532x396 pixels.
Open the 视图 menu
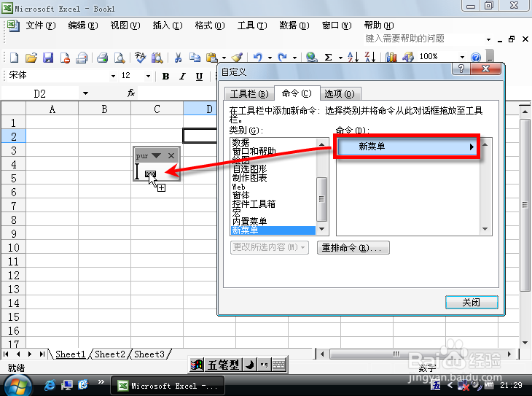[x=125, y=26]
